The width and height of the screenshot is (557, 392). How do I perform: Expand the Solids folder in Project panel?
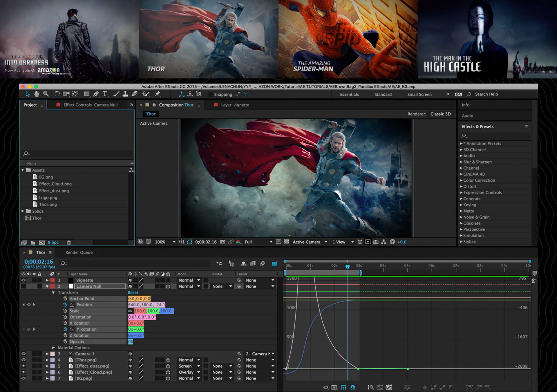coord(23,211)
